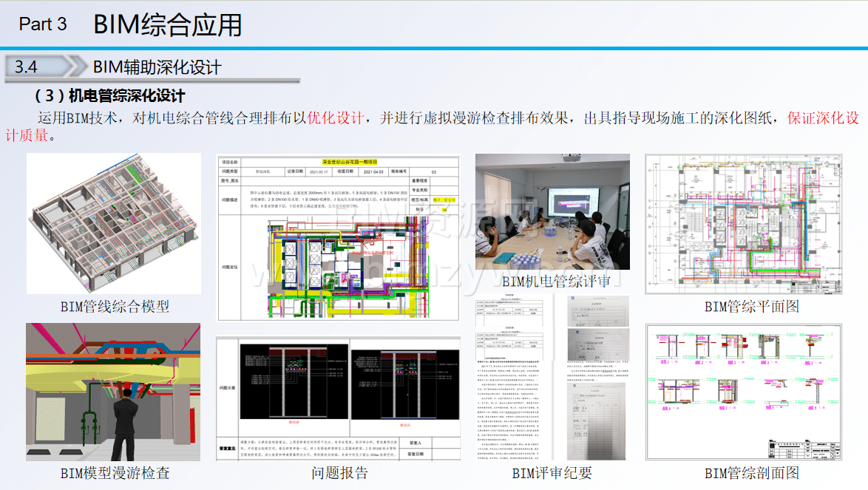Open the BIM机电管综评审 meeting photo
Image resolution: width=868 pixels, height=490 pixels.
pyautogui.click(x=552, y=212)
